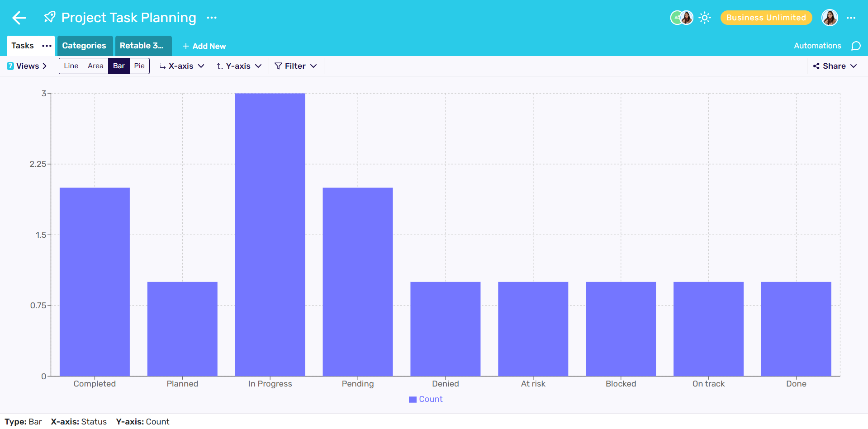
Task: Switch the chart to Pie type
Action: click(139, 66)
